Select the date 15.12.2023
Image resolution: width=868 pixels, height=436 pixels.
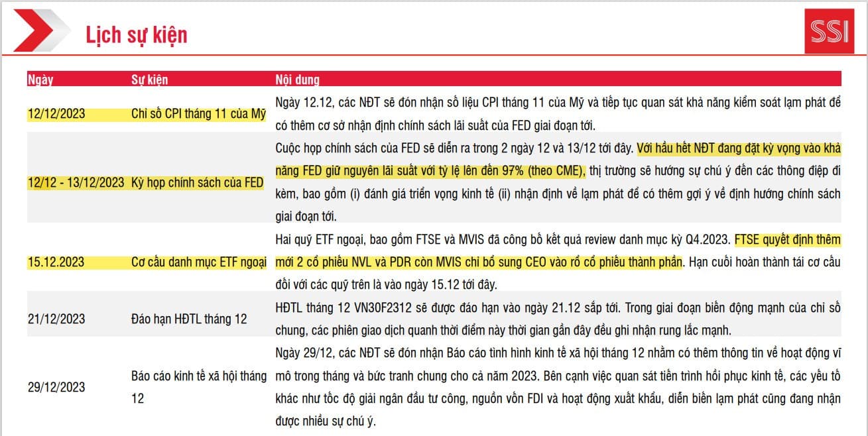tap(56, 262)
